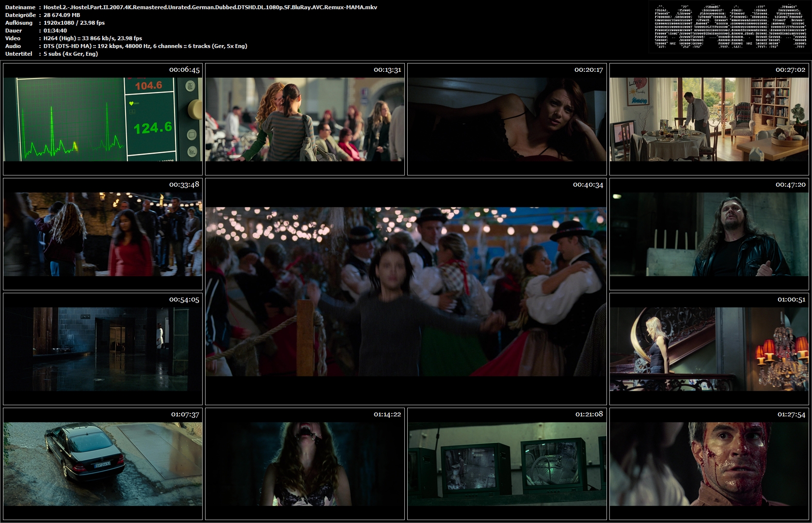
Task: Select the thumbnail at 01:14:22
Action: point(305,464)
